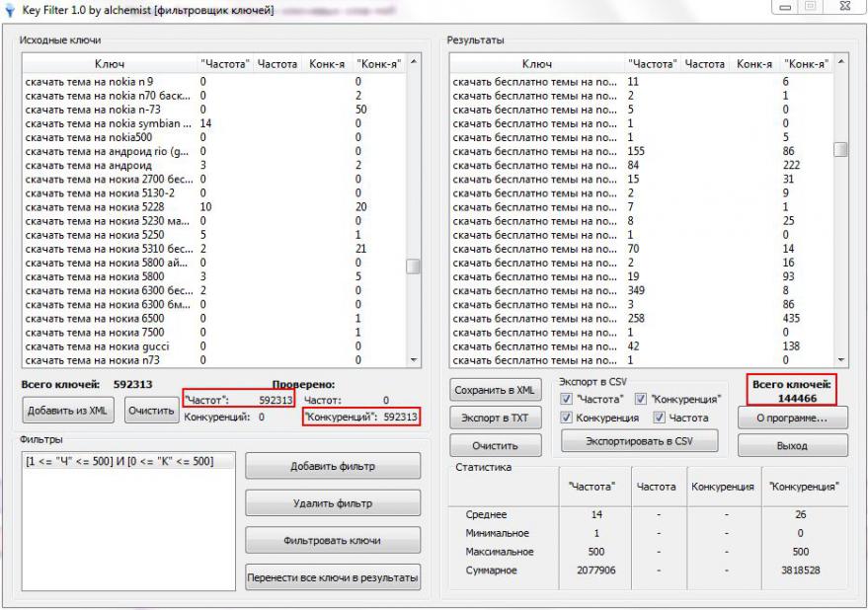
Task: Click the Key Filter app icon in title bar
Action: (10, 10)
